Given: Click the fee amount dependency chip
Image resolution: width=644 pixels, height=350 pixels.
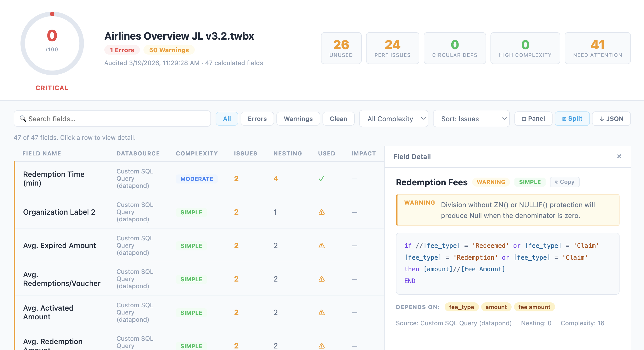Looking at the screenshot, I should (x=534, y=307).
